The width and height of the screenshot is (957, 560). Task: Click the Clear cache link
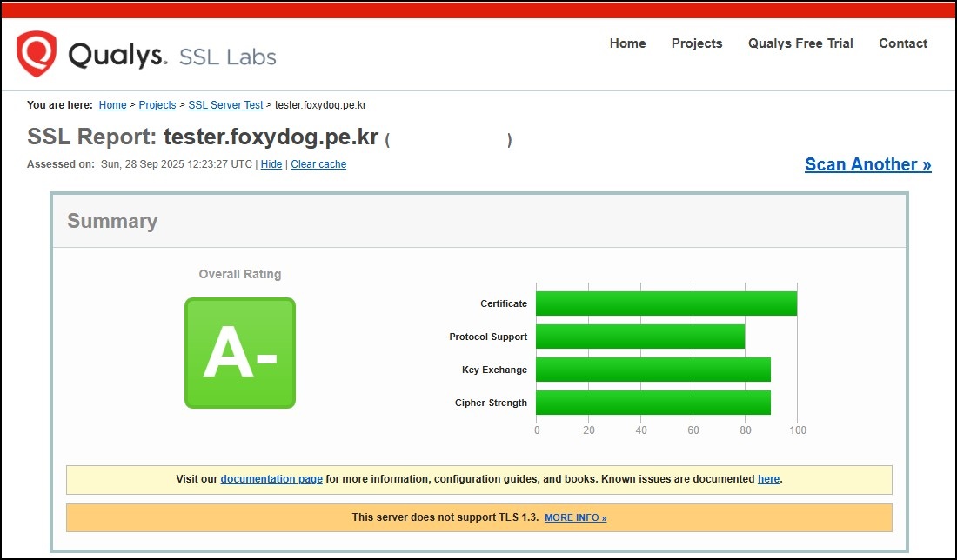click(x=318, y=164)
